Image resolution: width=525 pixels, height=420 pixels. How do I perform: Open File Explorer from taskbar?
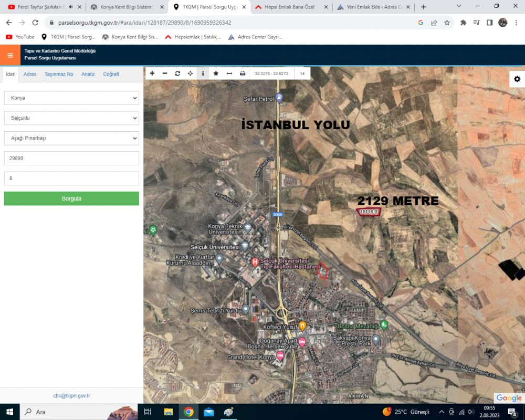point(168,412)
